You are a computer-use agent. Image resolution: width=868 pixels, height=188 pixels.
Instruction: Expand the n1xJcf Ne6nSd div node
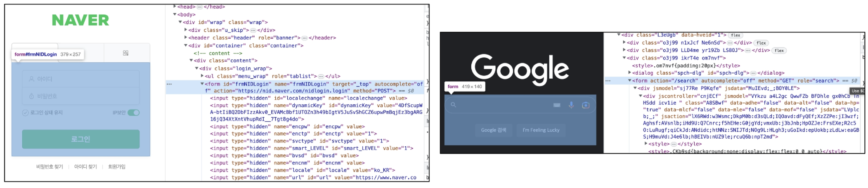click(x=624, y=42)
